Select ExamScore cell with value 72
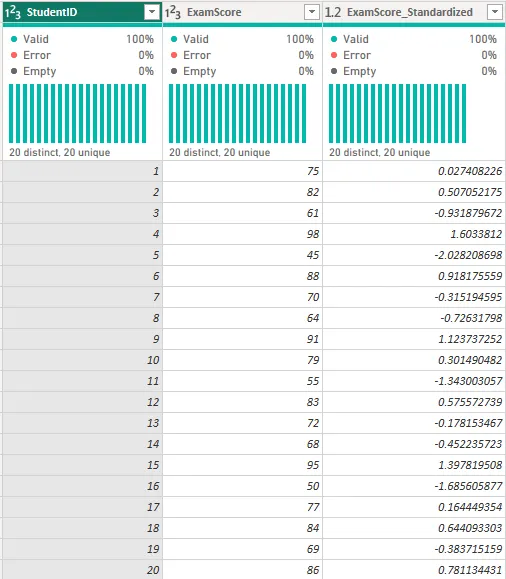Screen dimensions: 506x579 [x=242, y=423]
